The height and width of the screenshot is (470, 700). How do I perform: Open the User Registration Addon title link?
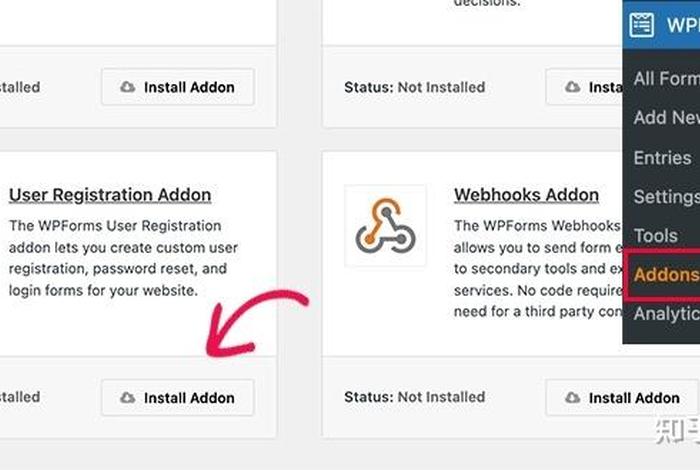110,195
